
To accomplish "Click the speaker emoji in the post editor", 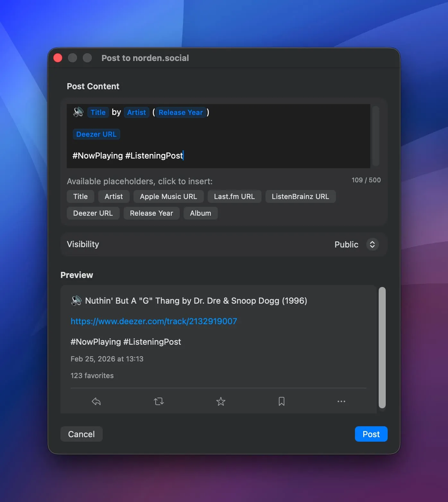I will point(78,112).
